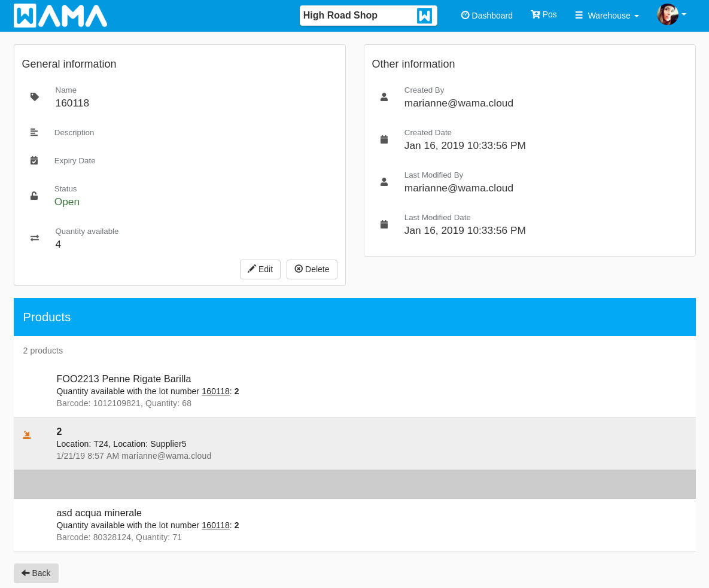Open the High Road Shop selector field
Screen dimensions: 709x588
pos(368,16)
